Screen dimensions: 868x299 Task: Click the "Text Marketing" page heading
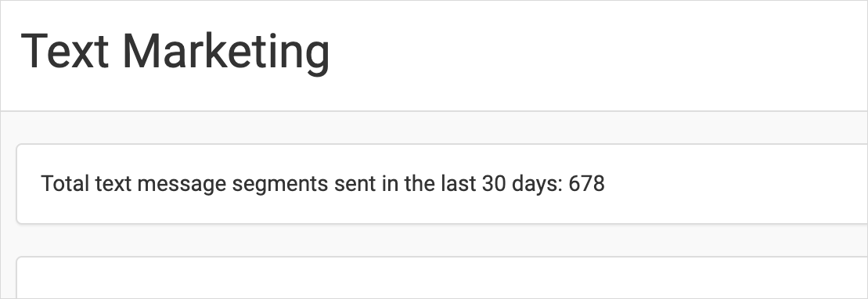tap(175, 52)
